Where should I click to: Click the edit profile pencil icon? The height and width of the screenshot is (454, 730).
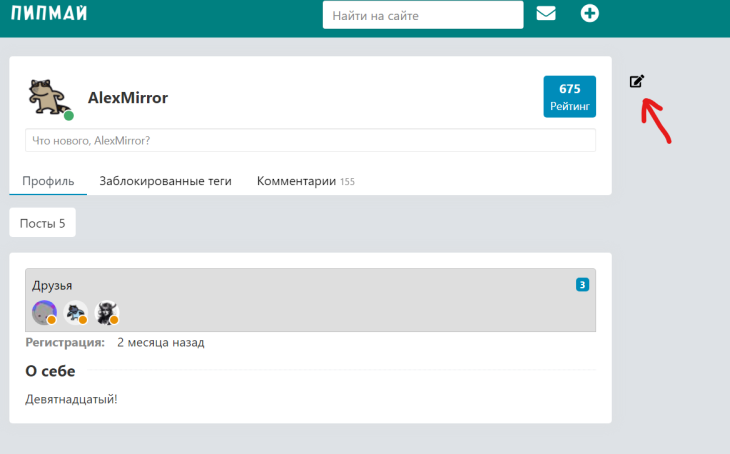(636, 81)
